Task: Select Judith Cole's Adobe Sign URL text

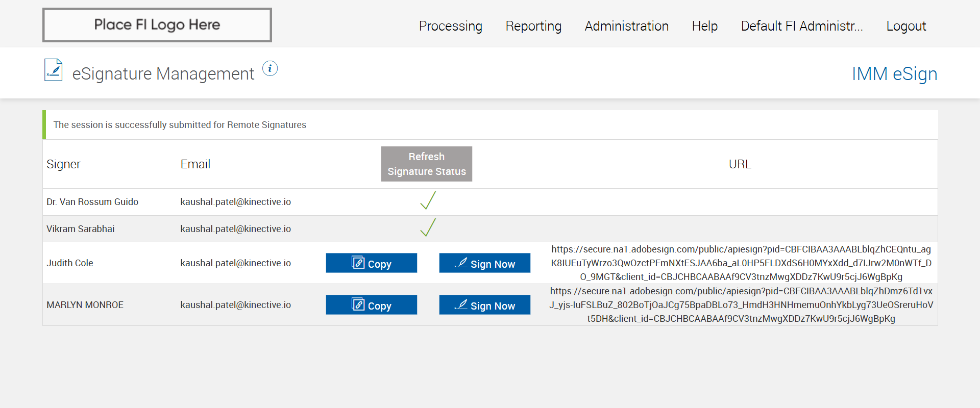Action: [741, 263]
